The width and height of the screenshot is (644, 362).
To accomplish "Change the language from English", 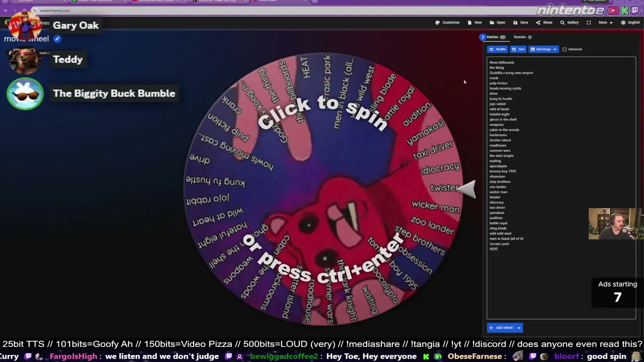I will tap(630, 23).
